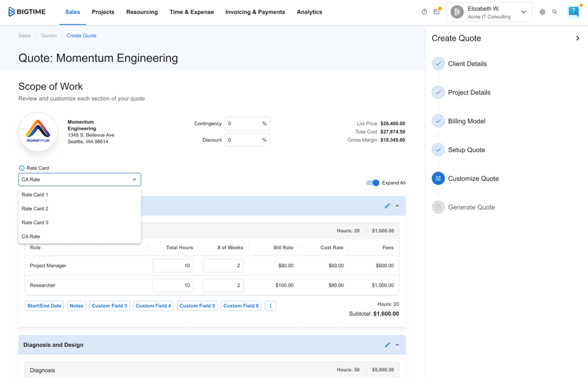This screenshot has width=588, height=378.
Task: Open the Projects menu
Action: click(x=103, y=12)
